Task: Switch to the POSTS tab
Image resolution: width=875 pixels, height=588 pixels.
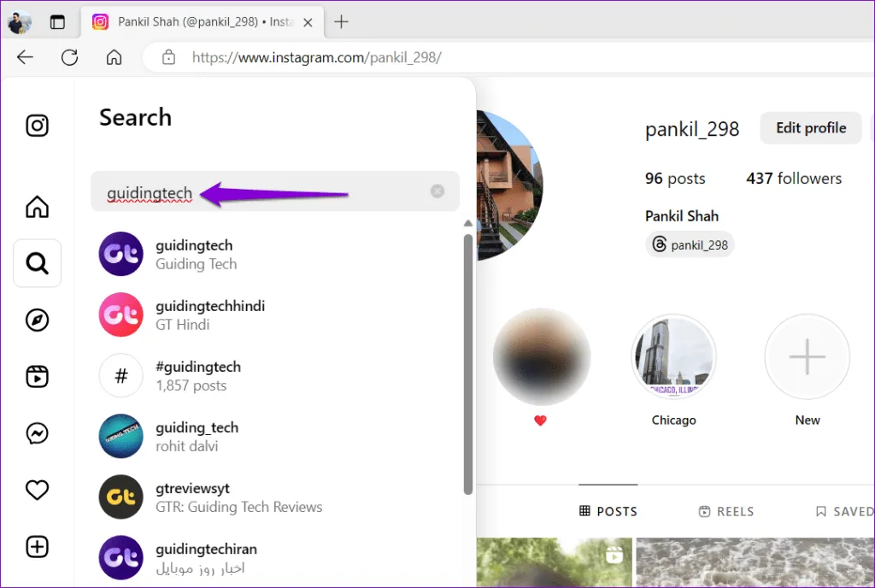Action: point(608,511)
